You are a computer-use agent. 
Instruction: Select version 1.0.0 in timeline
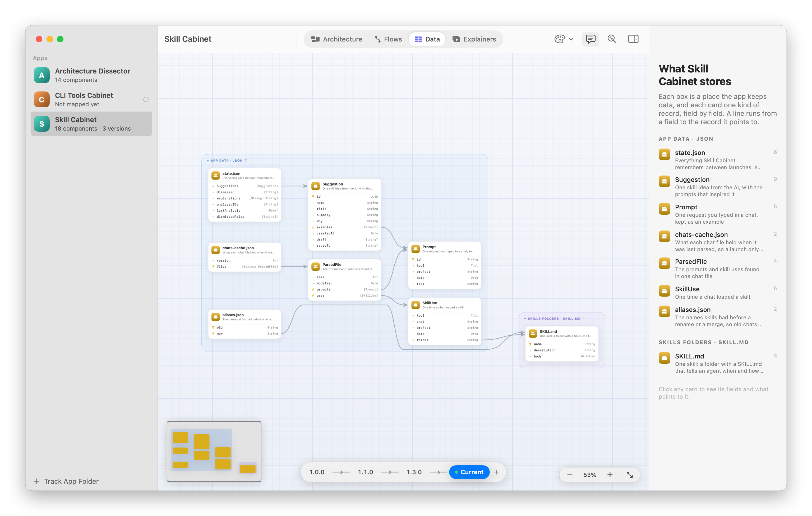(x=317, y=472)
